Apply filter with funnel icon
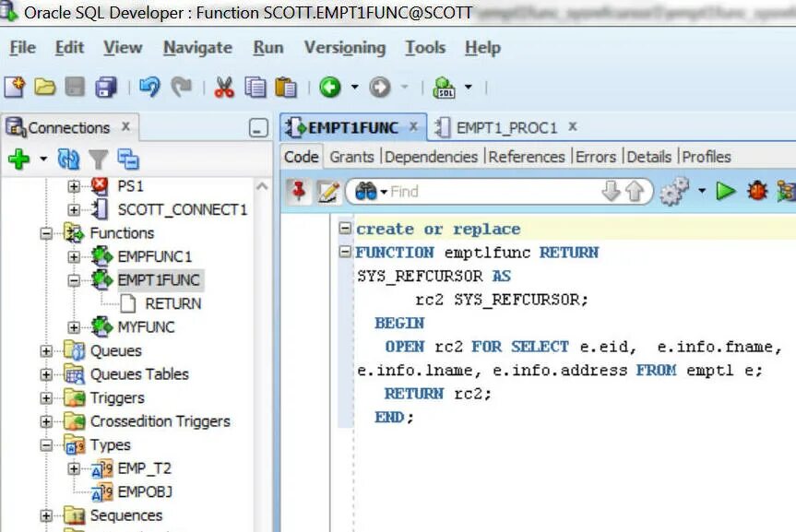Image resolution: width=796 pixels, height=532 pixels. click(98, 160)
